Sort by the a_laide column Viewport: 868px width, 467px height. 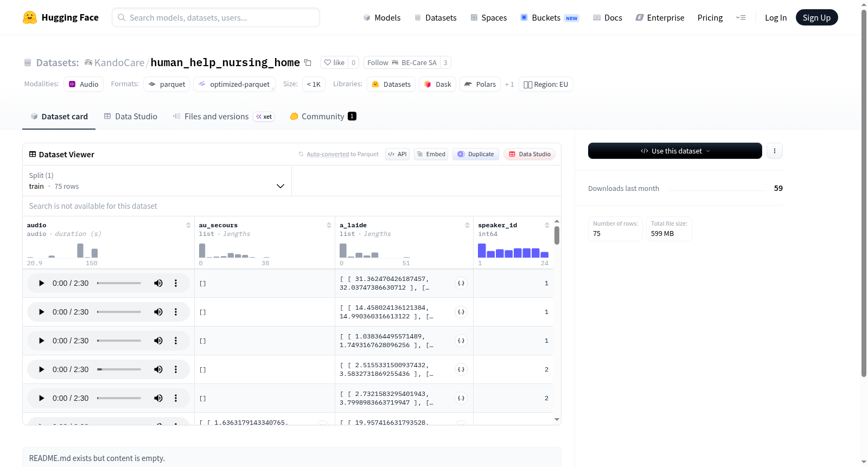coord(467,225)
